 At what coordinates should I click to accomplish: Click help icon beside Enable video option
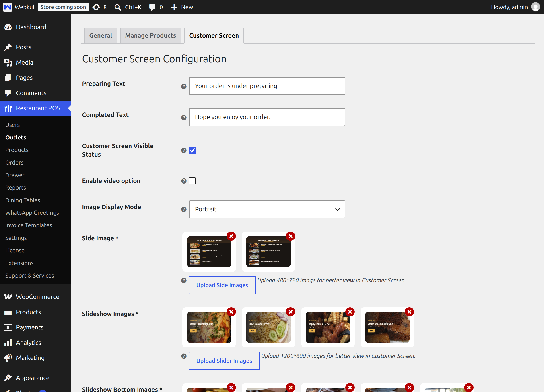coord(184,181)
